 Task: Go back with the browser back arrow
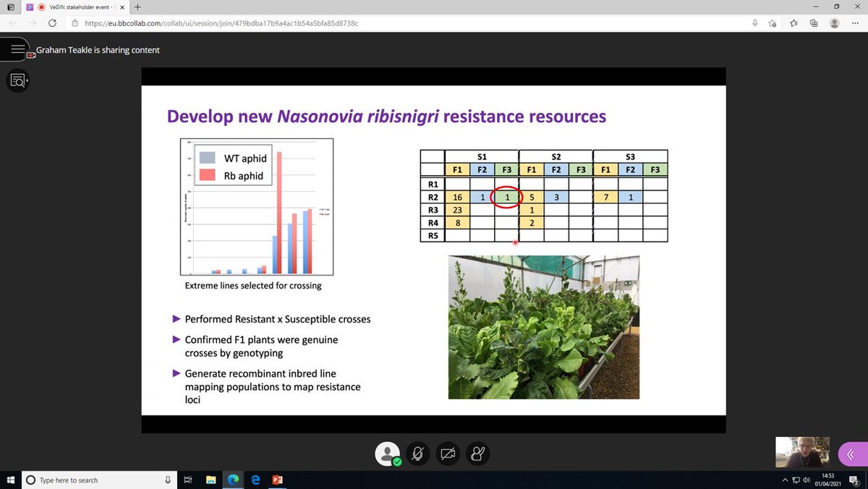click(12, 23)
